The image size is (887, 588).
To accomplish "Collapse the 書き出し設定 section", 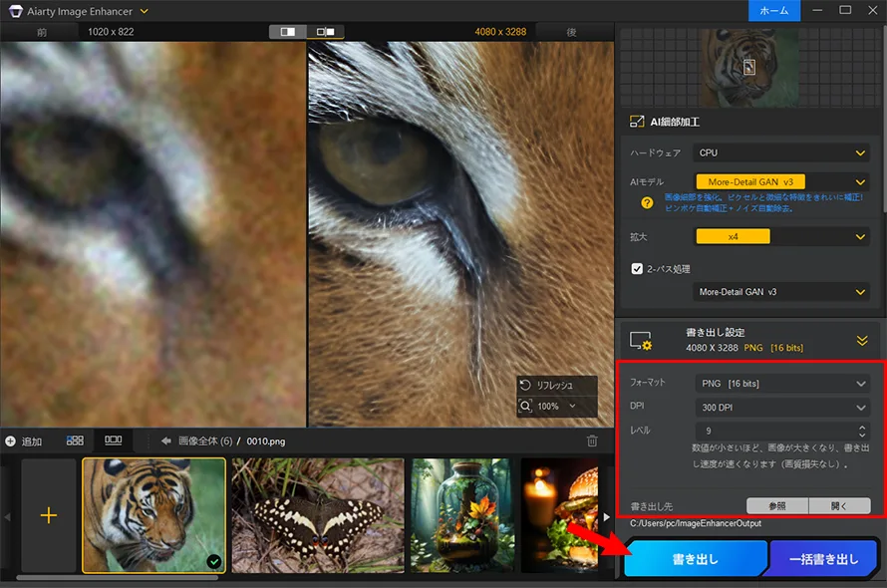I will (861, 340).
